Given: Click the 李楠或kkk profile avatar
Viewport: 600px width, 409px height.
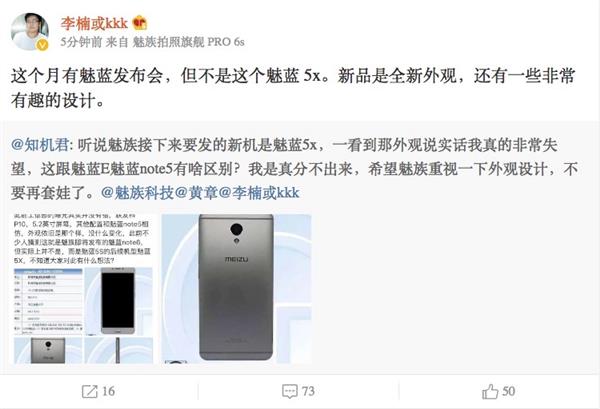Looking at the screenshot, I should tap(30, 31).
